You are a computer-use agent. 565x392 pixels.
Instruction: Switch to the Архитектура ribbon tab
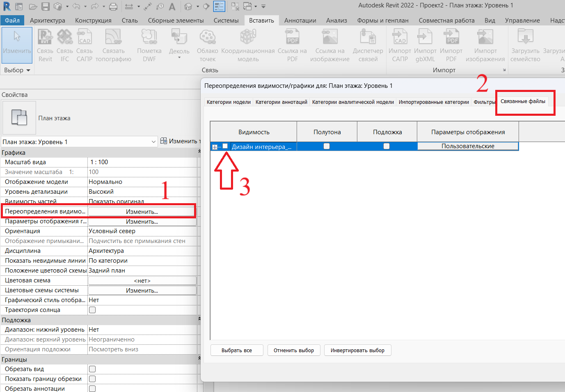coord(48,21)
